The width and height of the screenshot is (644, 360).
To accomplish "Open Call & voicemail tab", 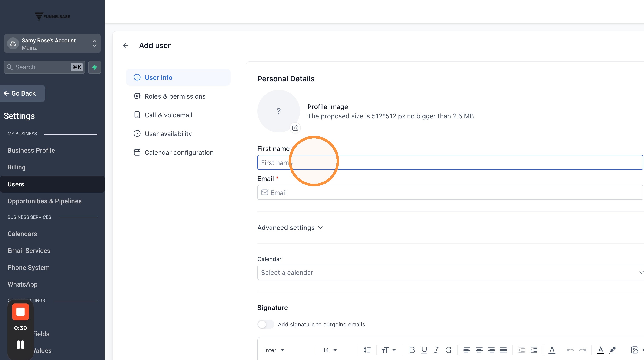I will click(x=178, y=115).
